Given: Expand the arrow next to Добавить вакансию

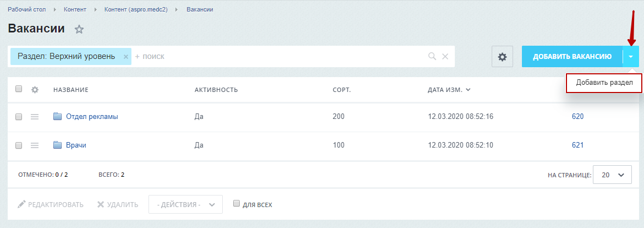Looking at the screenshot, I should pos(631,56).
